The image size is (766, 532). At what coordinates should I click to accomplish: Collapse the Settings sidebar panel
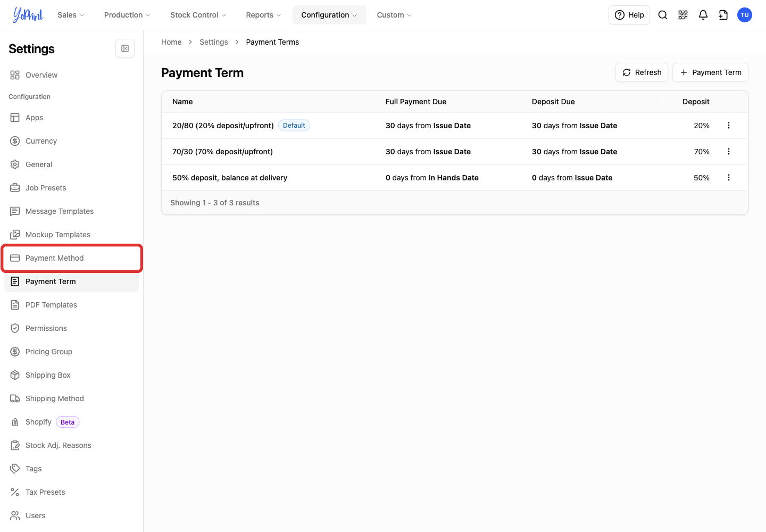point(125,48)
